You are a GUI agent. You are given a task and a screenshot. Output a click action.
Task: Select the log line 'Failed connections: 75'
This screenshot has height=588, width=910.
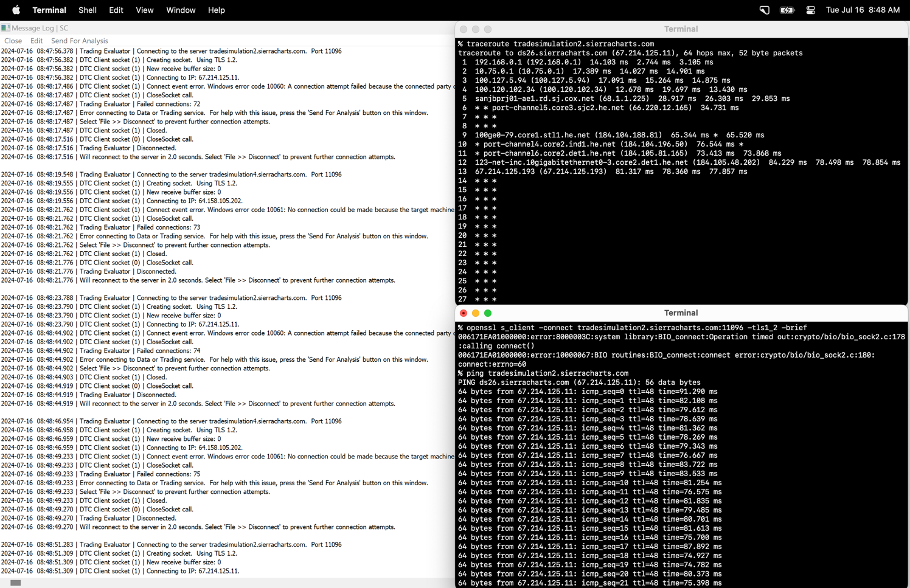click(x=101, y=474)
